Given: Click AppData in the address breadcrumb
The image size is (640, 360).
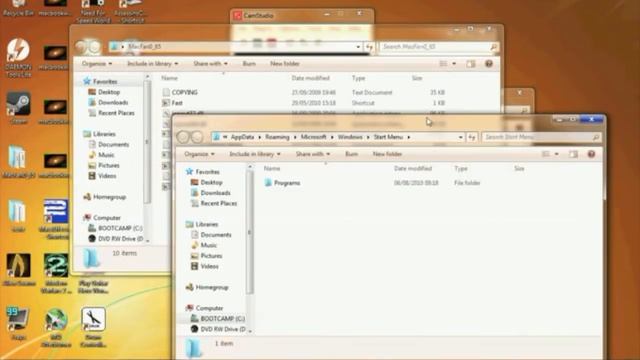Looking at the screenshot, I should point(242,137).
